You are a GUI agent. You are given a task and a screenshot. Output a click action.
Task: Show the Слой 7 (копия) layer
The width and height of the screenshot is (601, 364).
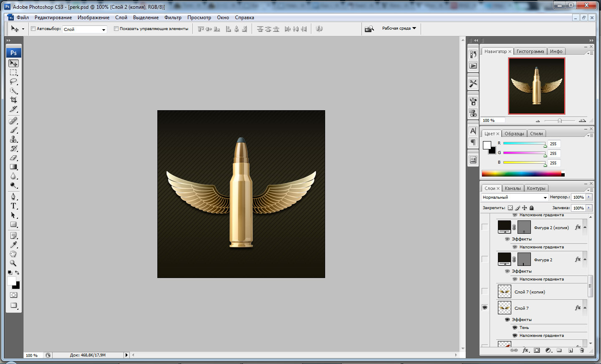coord(485,291)
